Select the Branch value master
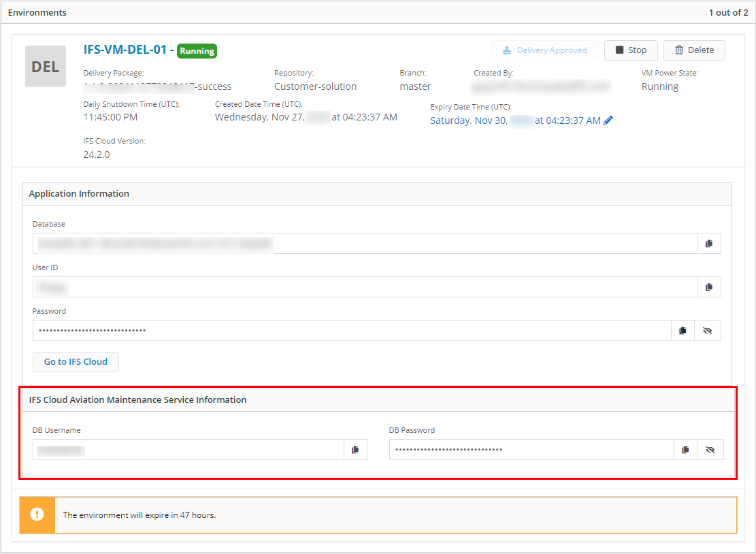Viewport: 756px width, 554px height. pos(415,86)
